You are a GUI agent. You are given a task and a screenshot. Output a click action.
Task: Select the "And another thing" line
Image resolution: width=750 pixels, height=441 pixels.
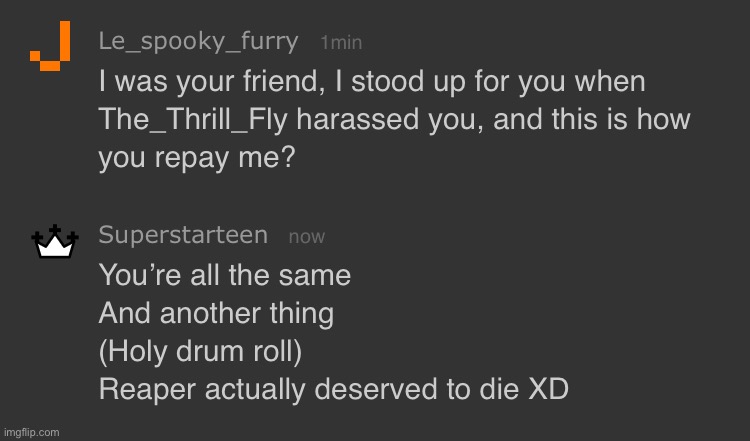tap(216, 313)
